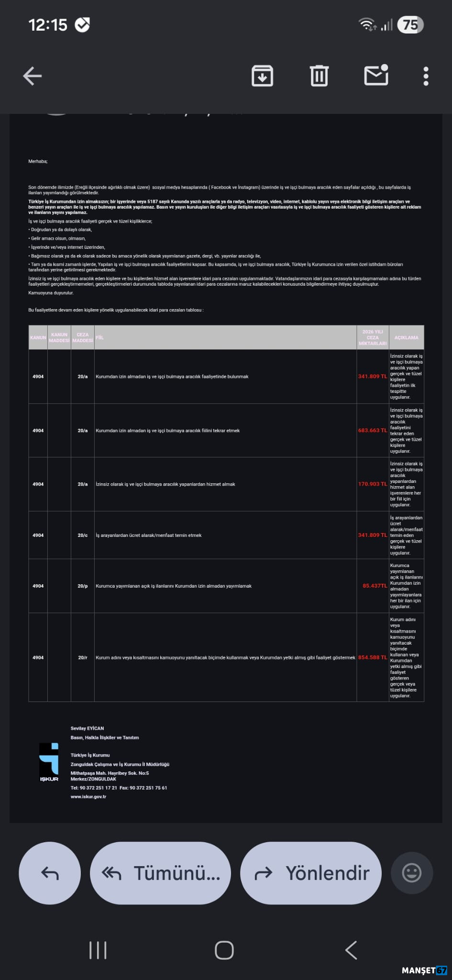The image size is (452, 980).
Task: Tap the FİİL column header in table
Action: (x=99, y=338)
